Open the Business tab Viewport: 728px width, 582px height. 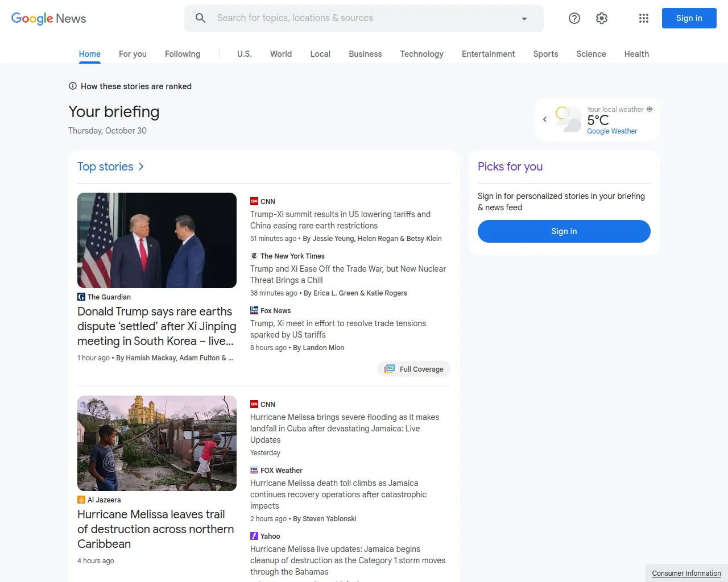365,54
